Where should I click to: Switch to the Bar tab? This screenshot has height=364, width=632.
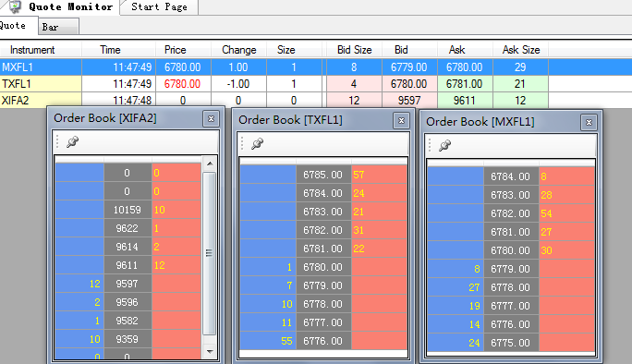58,27
